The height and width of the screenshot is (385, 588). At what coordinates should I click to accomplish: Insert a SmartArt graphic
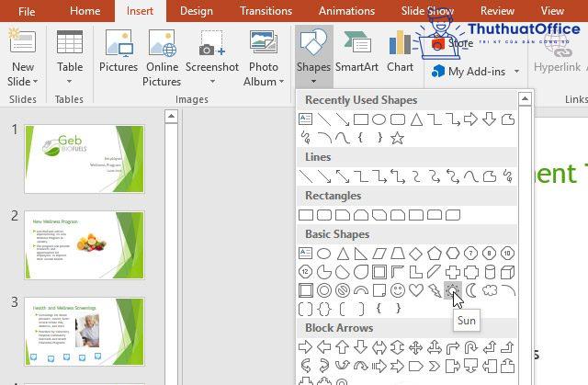[356, 51]
